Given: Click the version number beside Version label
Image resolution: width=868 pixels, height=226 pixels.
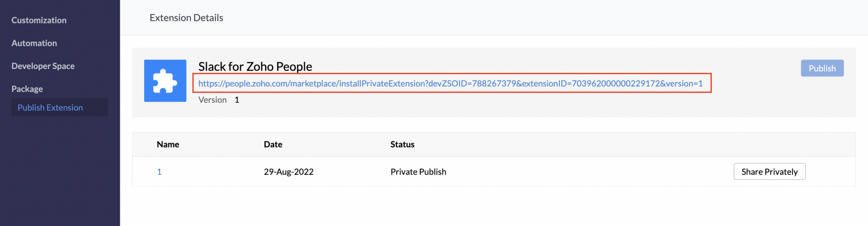Looking at the screenshot, I should coord(237,100).
